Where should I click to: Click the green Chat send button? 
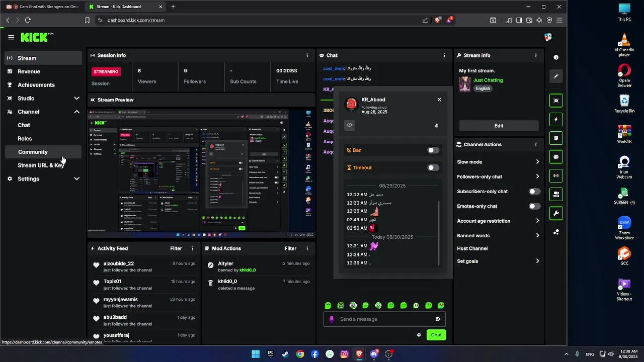click(436, 335)
